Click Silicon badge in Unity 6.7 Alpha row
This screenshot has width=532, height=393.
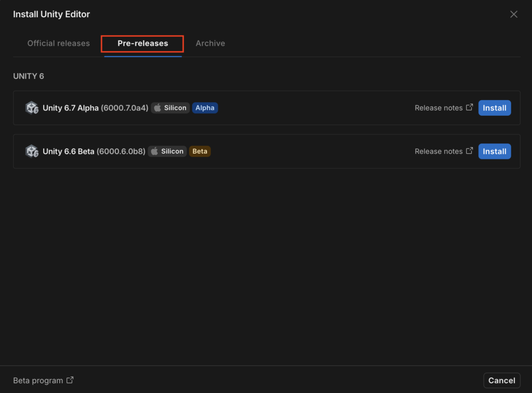coord(170,108)
